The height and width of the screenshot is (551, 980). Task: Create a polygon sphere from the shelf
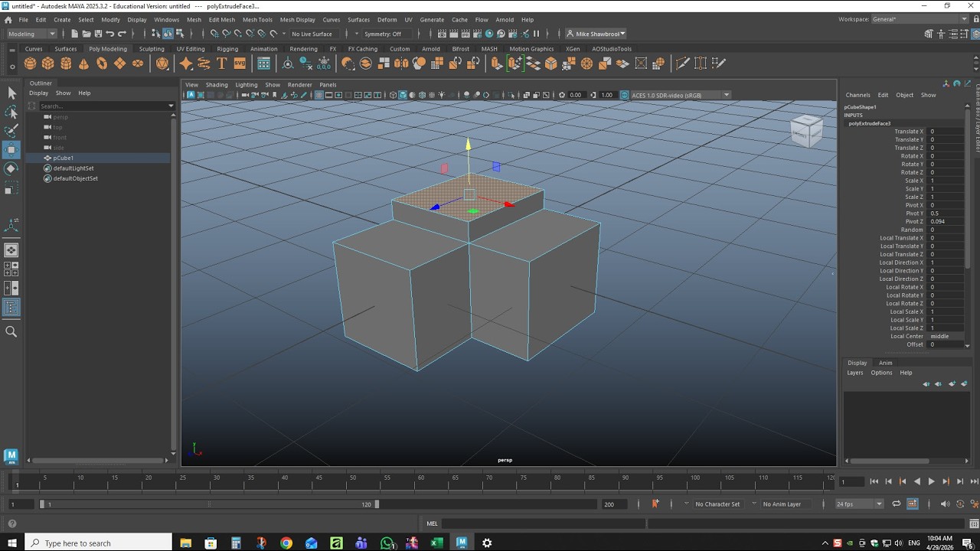coord(30,64)
